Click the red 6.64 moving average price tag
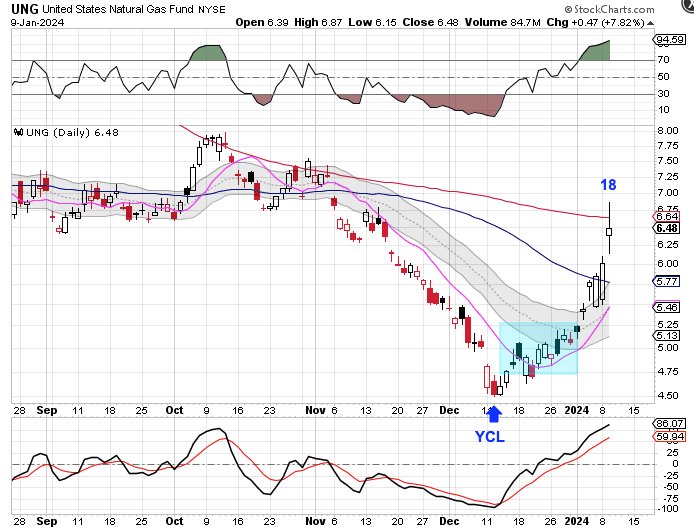694x528 pixels. [x=668, y=216]
